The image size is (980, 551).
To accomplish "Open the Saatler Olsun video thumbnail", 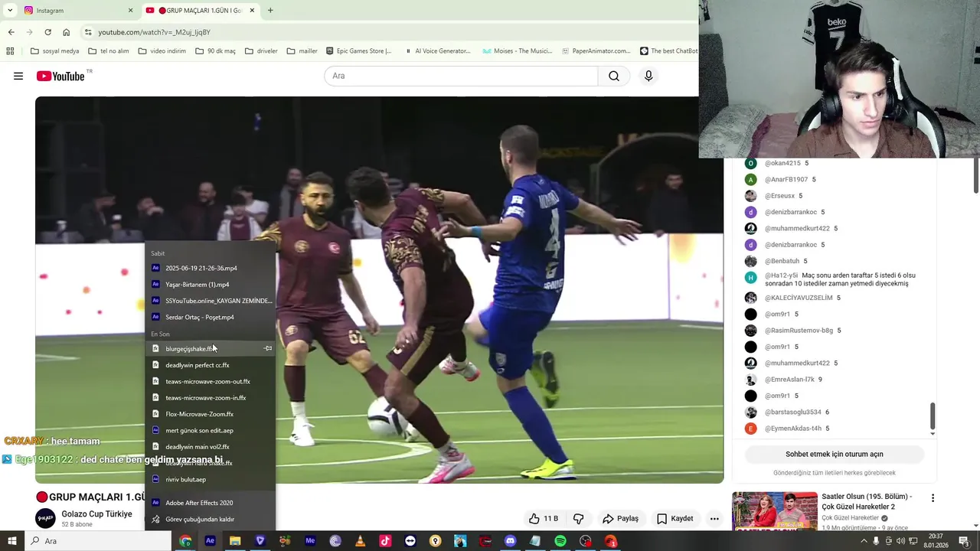I will point(774,511).
